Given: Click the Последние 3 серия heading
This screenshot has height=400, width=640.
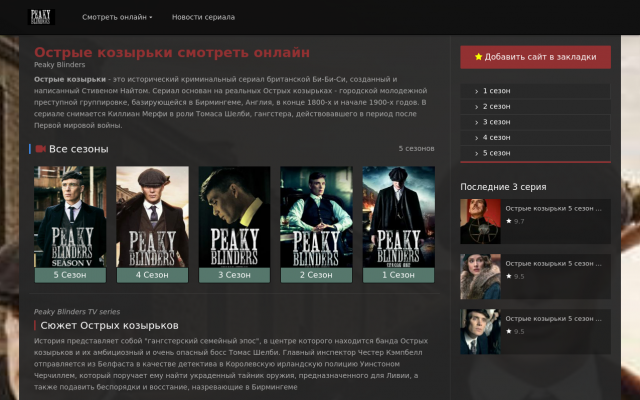Looking at the screenshot, I should pyautogui.click(x=503, y=187).
